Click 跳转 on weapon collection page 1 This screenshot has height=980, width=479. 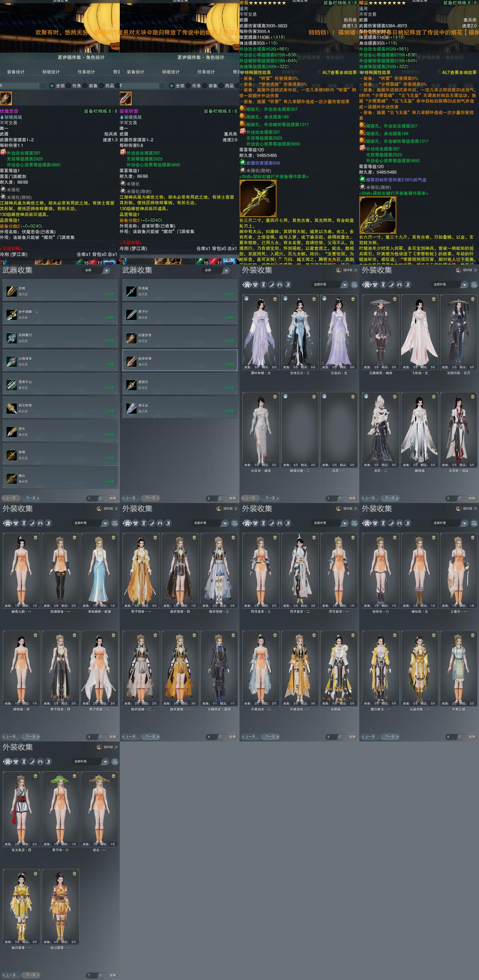[113, 498]
